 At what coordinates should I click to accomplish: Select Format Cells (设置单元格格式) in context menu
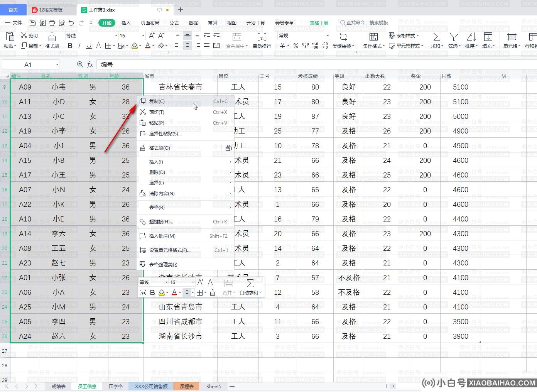coord(186,250)
